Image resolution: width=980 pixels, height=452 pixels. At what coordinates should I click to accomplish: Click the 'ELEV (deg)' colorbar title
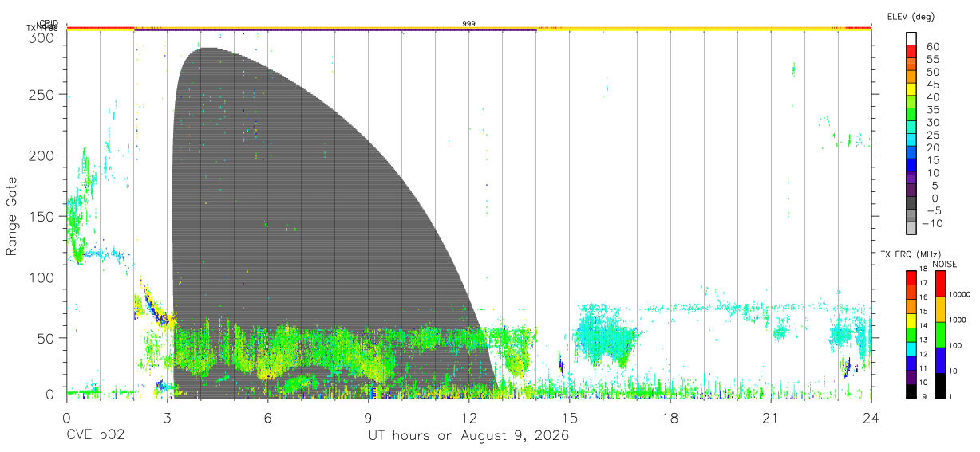tap(911, 16)
